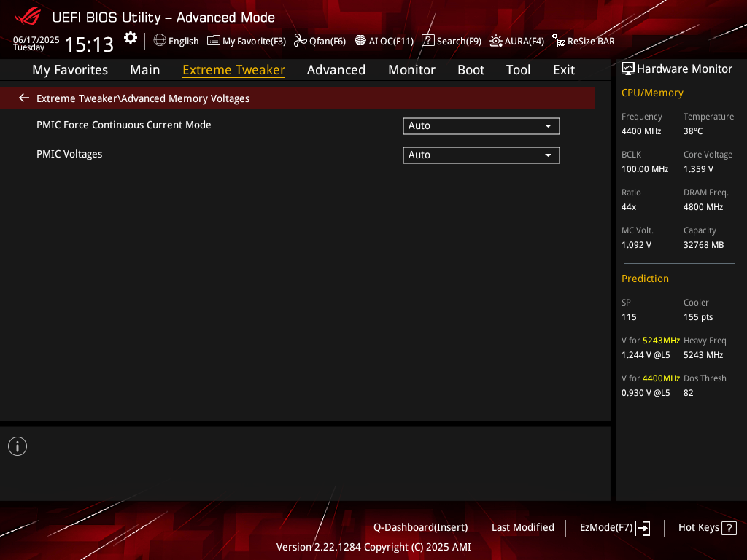747x560 pixels.
Task: Click the globe language icon
Action: pyautogui.click(x=160, y=41)
